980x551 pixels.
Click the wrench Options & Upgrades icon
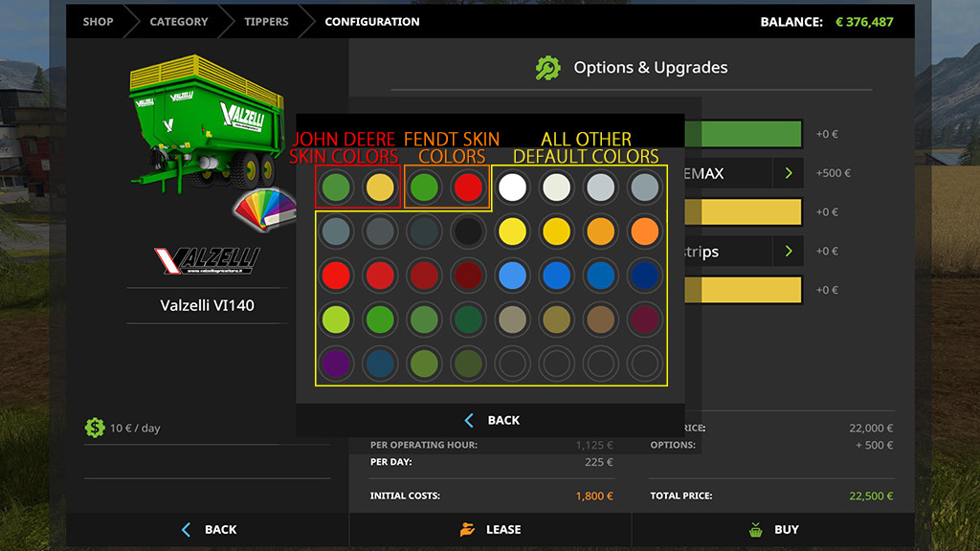pyautogui.click(x=547, y=68)
